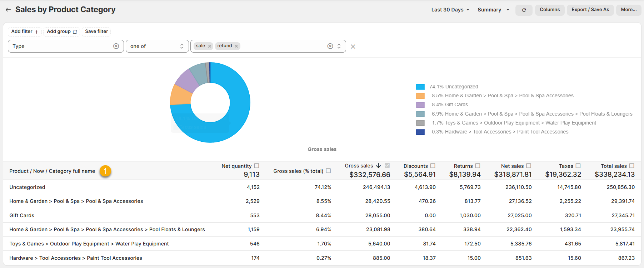The height and width of the screenshot is (268, 644).
Task: Open the 'one of' operator dropdown
Action: 157,46
